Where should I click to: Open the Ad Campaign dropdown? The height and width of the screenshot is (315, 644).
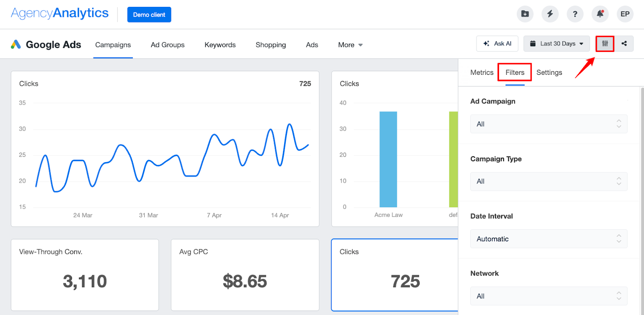(x=549, y=124)
